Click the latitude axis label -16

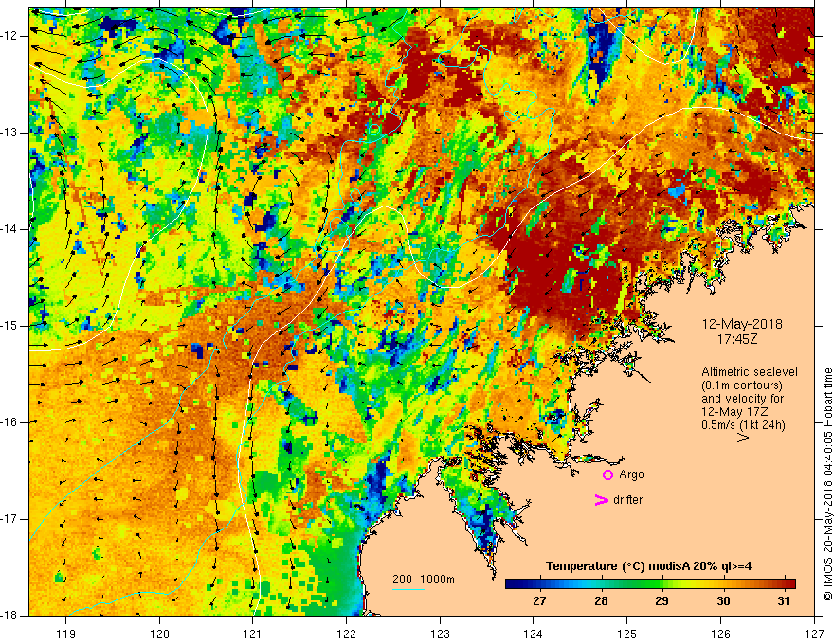(10, 422)
